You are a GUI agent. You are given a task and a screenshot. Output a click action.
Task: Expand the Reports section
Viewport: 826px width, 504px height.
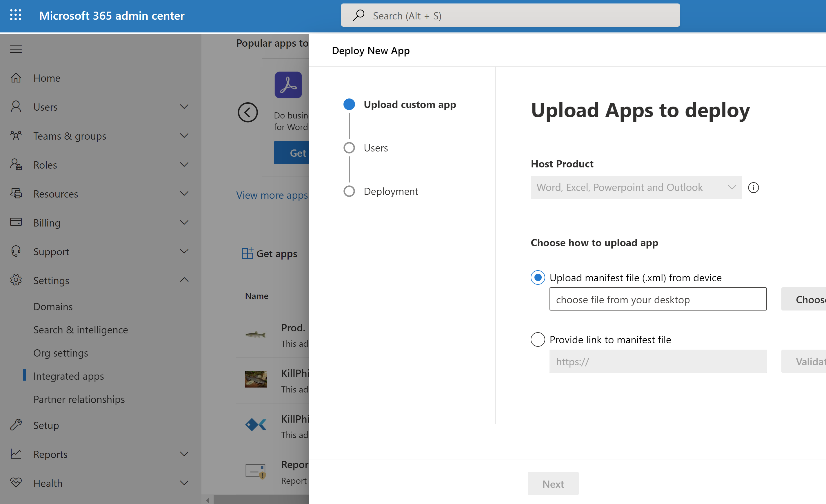[184, 454]
